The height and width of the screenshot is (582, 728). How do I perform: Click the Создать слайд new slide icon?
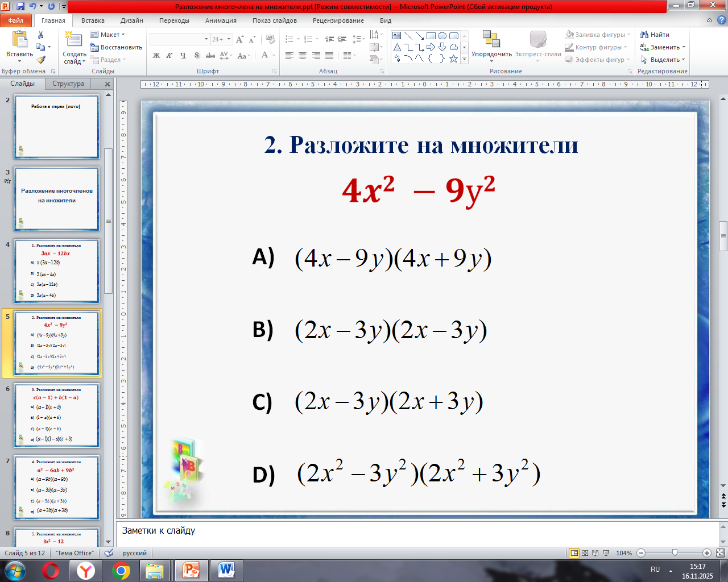73,41
